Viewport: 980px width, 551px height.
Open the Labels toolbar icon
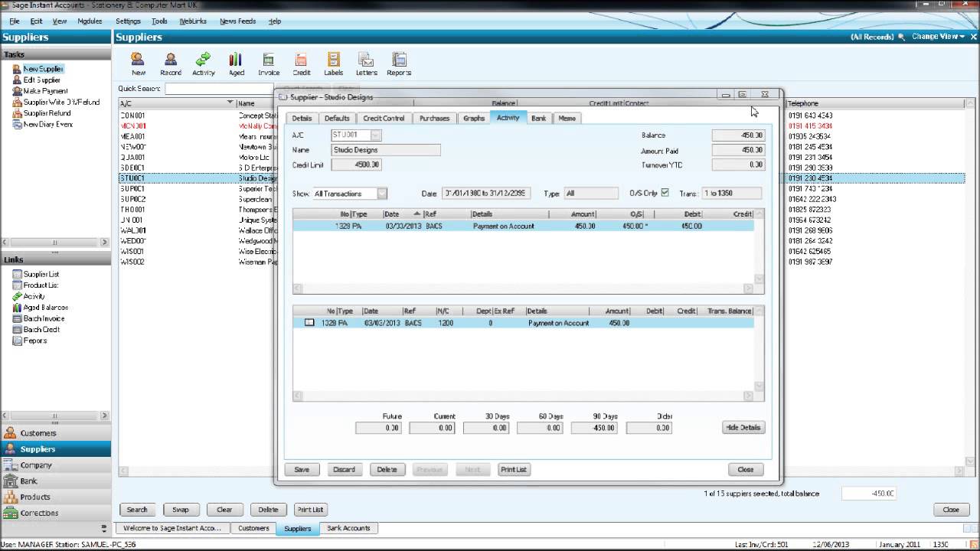click(x=334, y=64)
